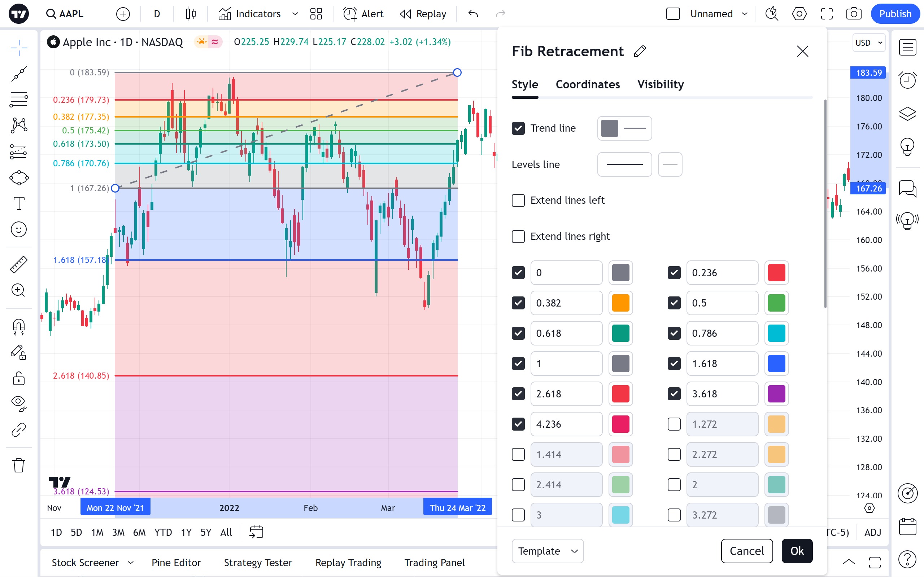
Task: Expand the USD currency dropdown
Action: pyautogui.click(x=869, y=43)
